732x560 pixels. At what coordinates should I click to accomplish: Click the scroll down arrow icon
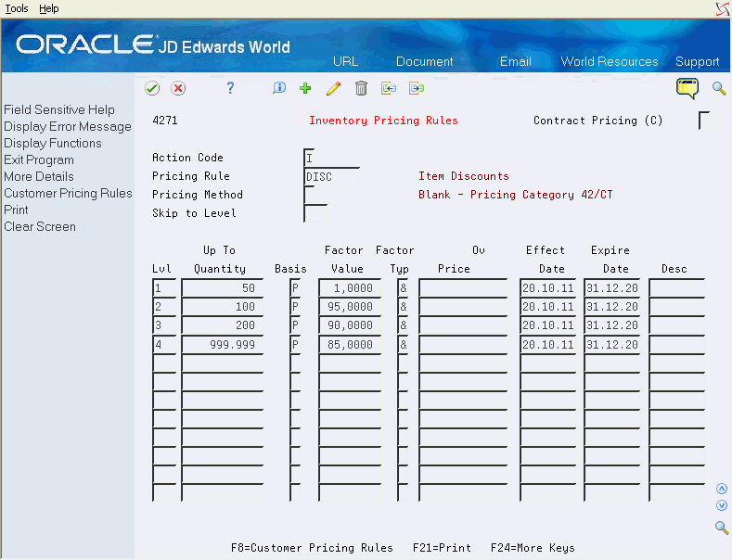tap(722, 505)
